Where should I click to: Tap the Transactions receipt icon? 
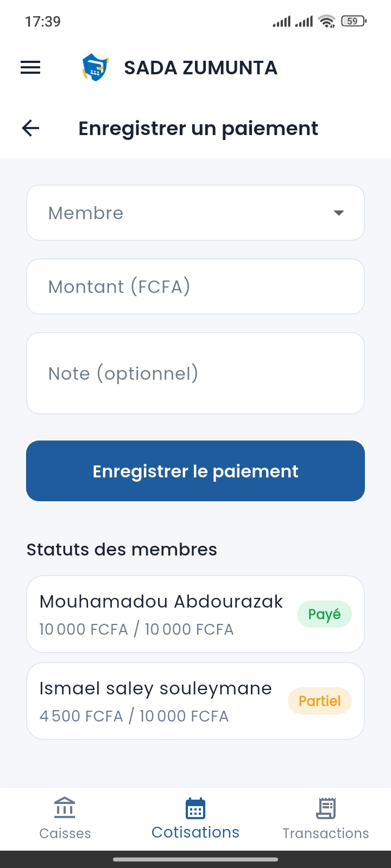click(x=326, y=808)
